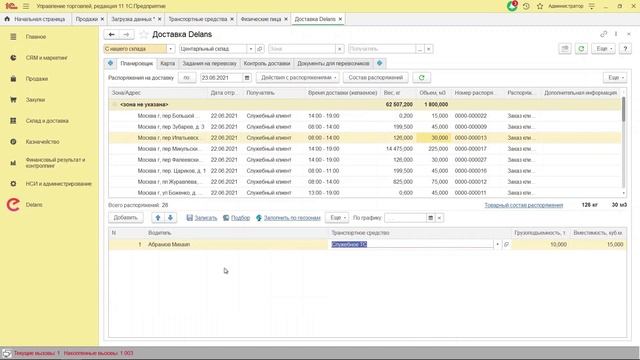Image resolution: width=640 pixels, height=360 pixels.
Task: Click the Зона filter input field
Action: point(302,49)
